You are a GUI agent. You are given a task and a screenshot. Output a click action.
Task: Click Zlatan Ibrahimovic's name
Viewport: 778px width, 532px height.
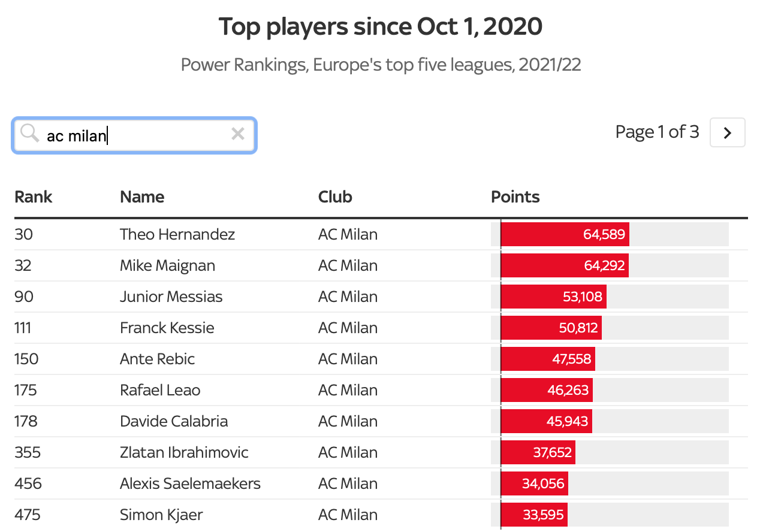184,452
